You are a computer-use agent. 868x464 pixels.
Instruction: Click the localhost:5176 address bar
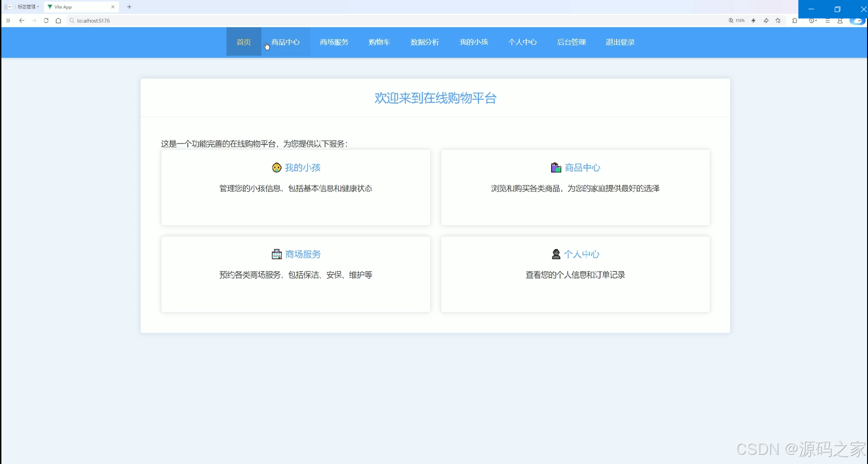pos(93,21)
